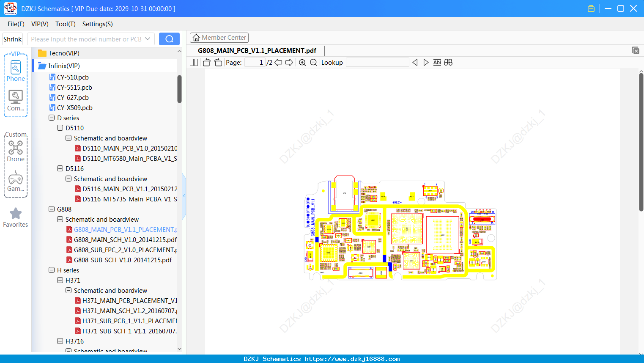Open the Tool(T) menu

point(66,24)
